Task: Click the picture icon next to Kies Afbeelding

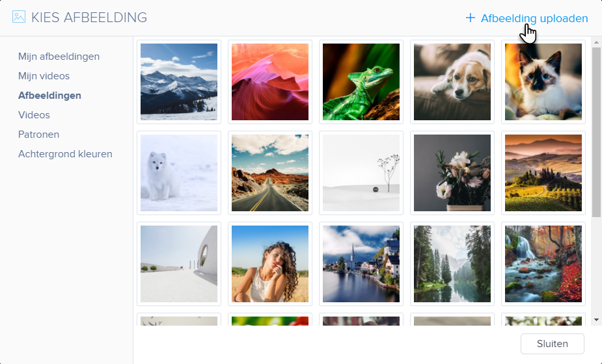Action: click(19, 17)
